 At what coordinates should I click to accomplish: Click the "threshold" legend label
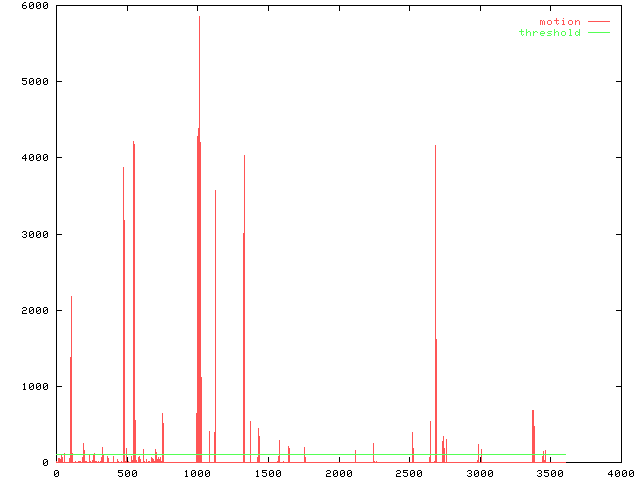549,33
